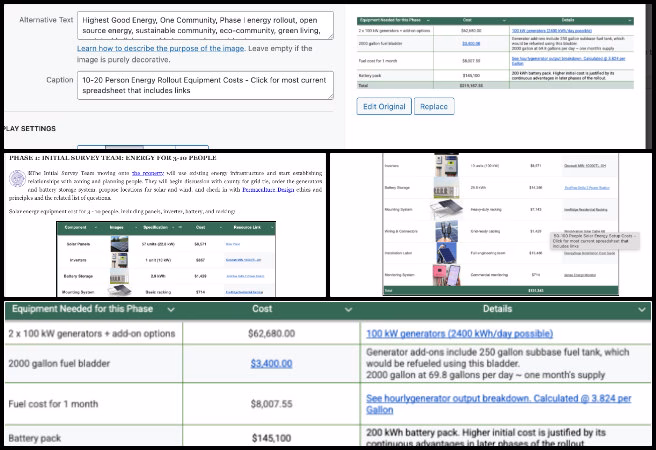656x450 pixels.
Task: Select the $62,680.00 cost cell
Action: coord(271,333)
